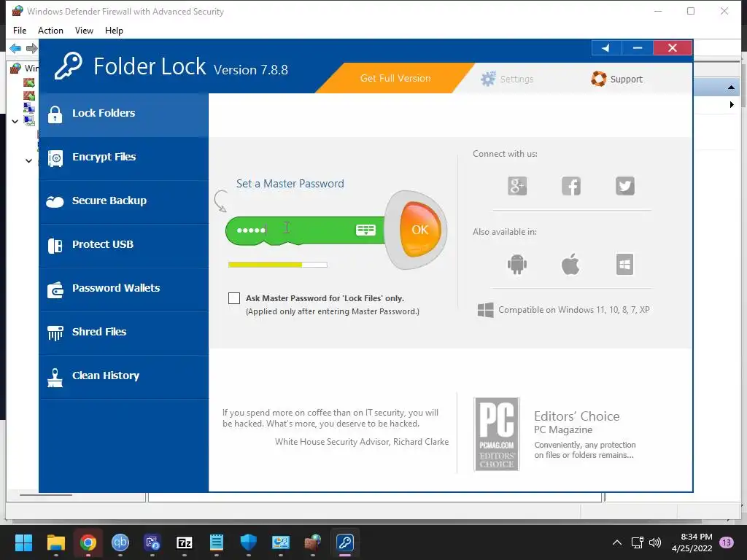Click the safe icon beside Encrypt Files
This screenshot has width=747, height=560.
point(55,158)
